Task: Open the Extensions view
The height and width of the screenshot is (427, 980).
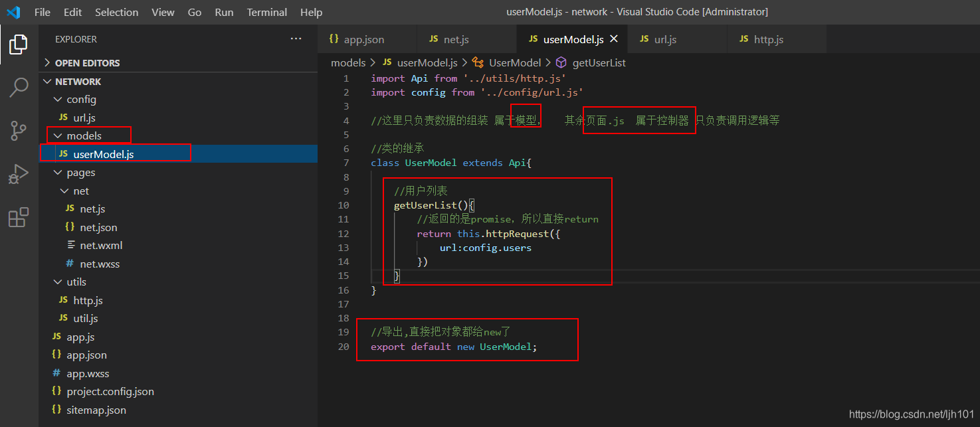Action: coord(19,217)
